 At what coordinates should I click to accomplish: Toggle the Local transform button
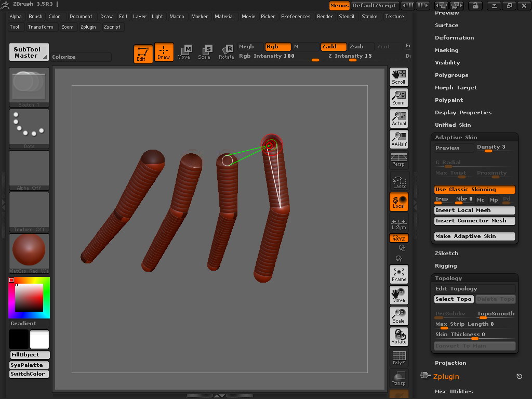coord(398,202)
